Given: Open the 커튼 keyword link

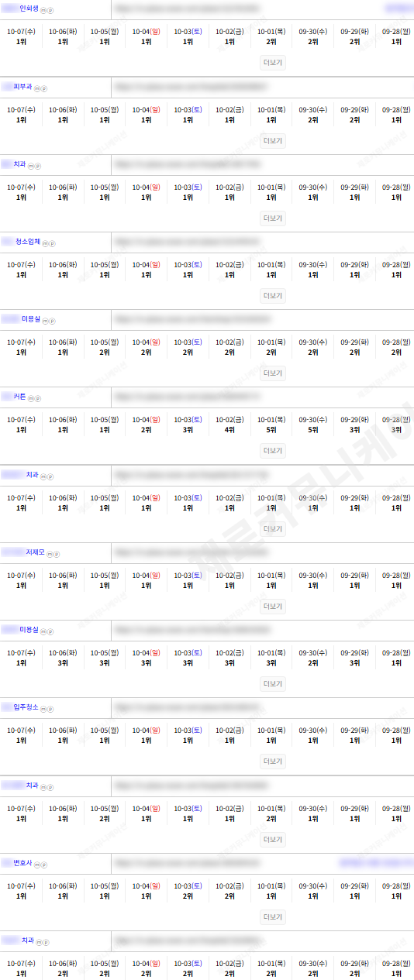Looking at the screenshot, I should 19,397.
